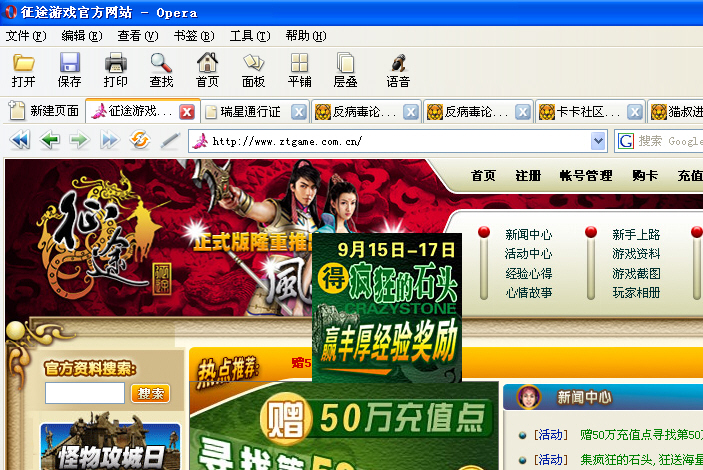Click the orange 搜索 button

tap(151, 393)
